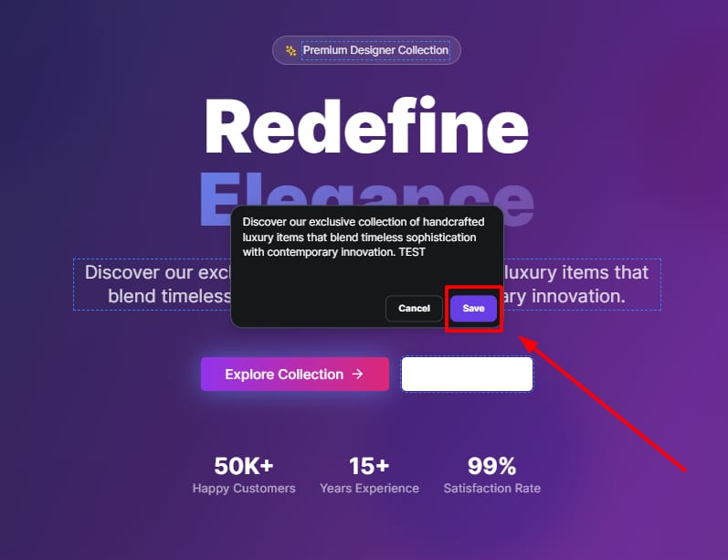Cancel the text edit popup
The width and height of the screenshot is (728, 560).
click(x=414, y=309)
